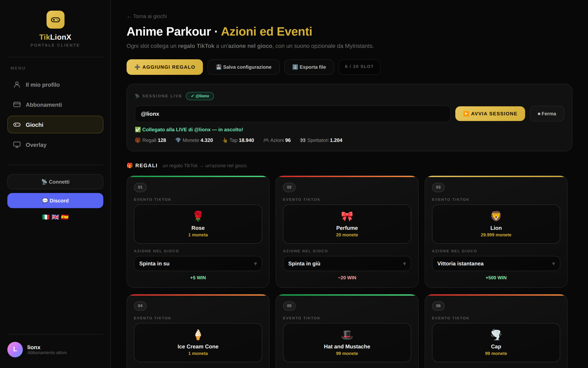Click slot number badge 04
The height and width of the screenshot is (368, 588).
click(140, 306)
